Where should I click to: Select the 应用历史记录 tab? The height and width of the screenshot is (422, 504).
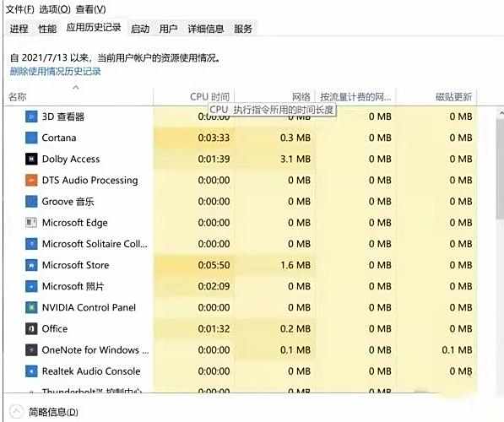94,28
